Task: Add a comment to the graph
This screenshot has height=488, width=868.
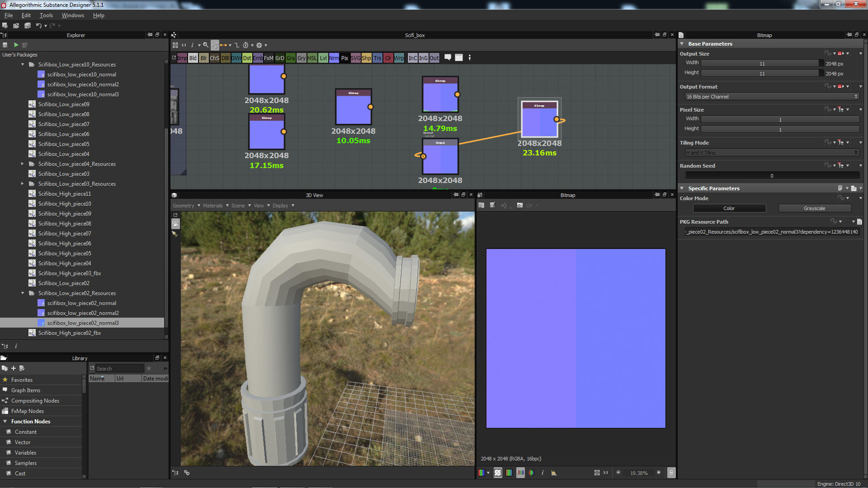Action: 448,57
